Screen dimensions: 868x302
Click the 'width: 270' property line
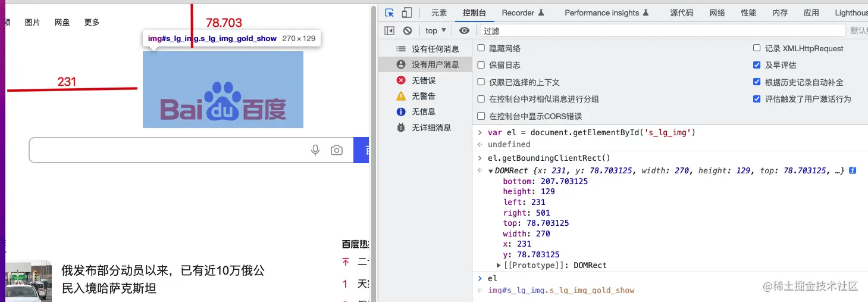527,233
